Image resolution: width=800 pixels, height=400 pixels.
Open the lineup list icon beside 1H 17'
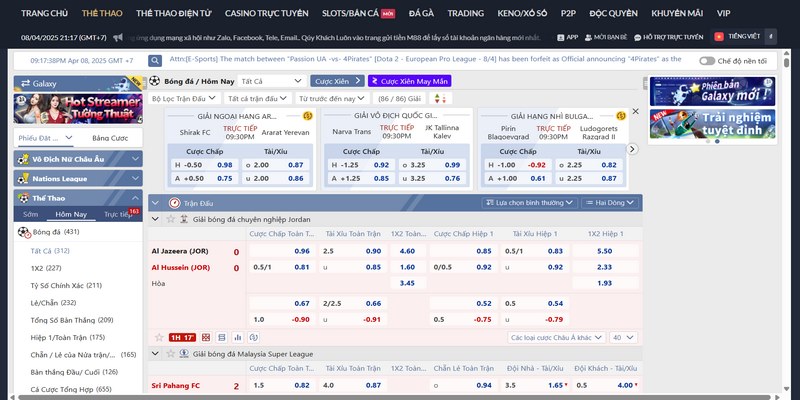click(221, 337)
